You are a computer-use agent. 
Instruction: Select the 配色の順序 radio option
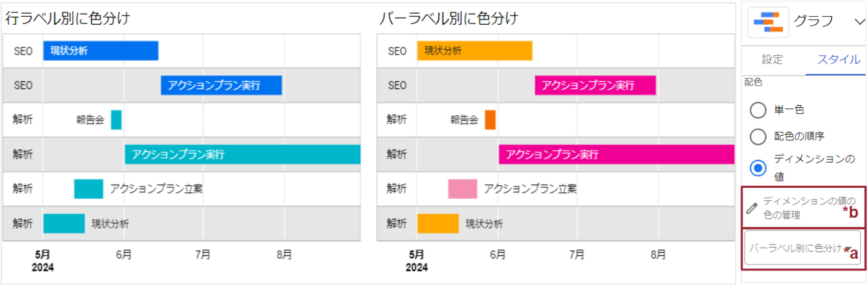[x=757, y=136]
